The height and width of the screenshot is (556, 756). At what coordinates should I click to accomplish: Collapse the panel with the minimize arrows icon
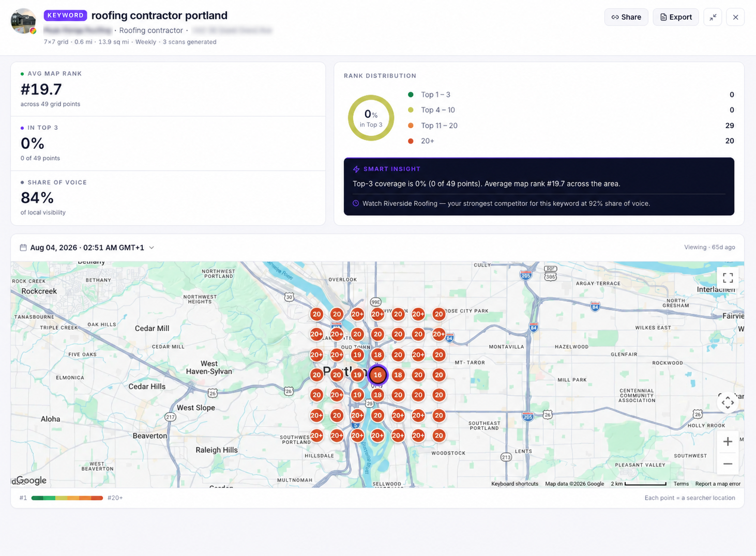pyautogui.click(x=713, y=17)
